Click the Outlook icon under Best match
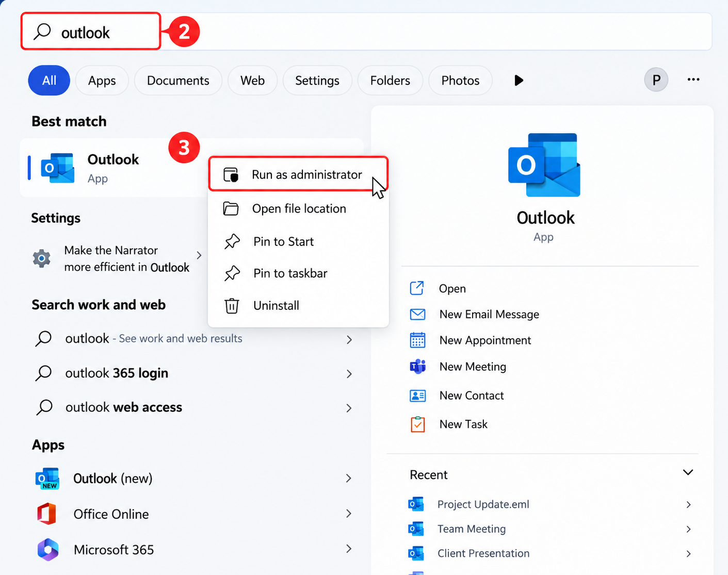 point(57,168)
